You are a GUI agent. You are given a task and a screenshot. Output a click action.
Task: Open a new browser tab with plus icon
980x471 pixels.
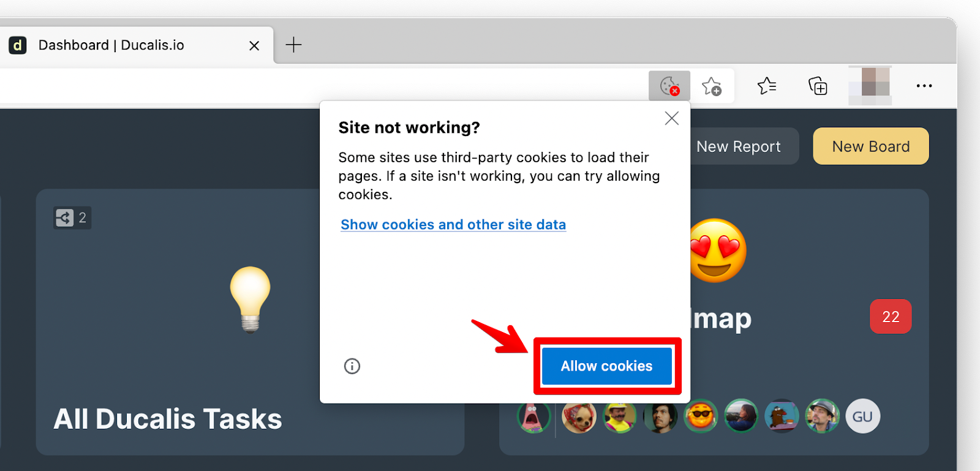293,45
